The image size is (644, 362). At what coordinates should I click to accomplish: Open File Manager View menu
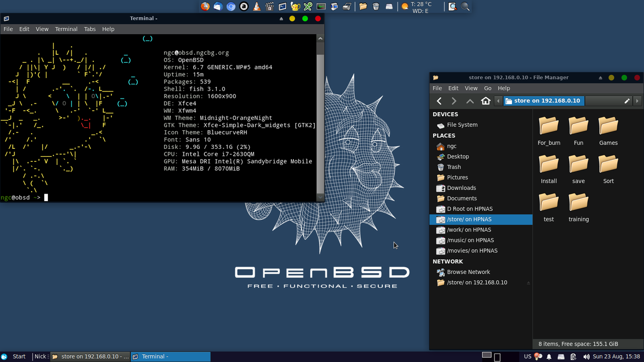coord(471,88)
